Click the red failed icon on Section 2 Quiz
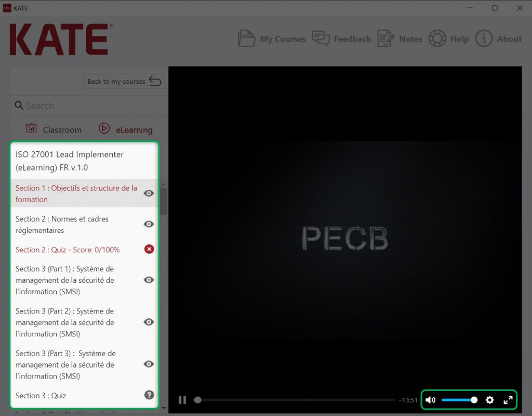 [149, 249]
